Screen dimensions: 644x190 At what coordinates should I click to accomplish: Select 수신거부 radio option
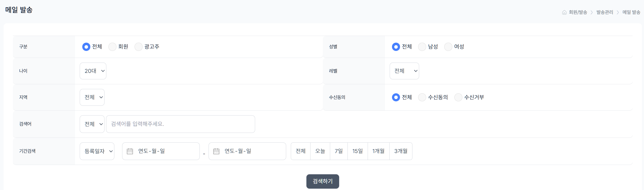tap(458, 97)
